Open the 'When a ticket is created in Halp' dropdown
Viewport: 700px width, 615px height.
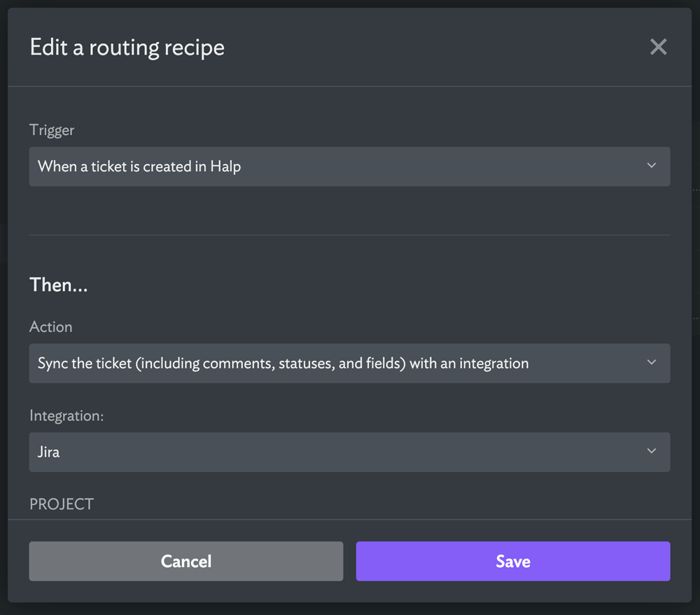349,167
